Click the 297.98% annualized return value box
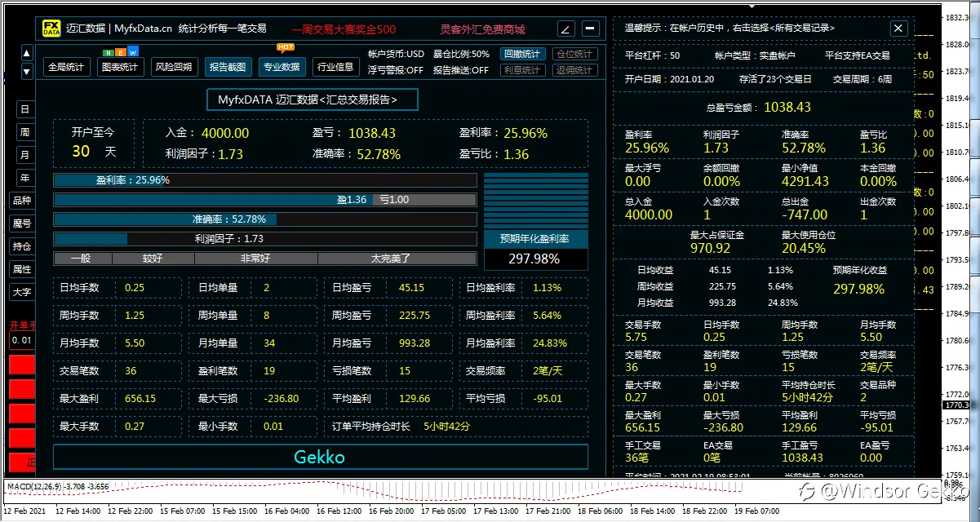This screenshot has height=522, width=980. click(x=536, y=259)
